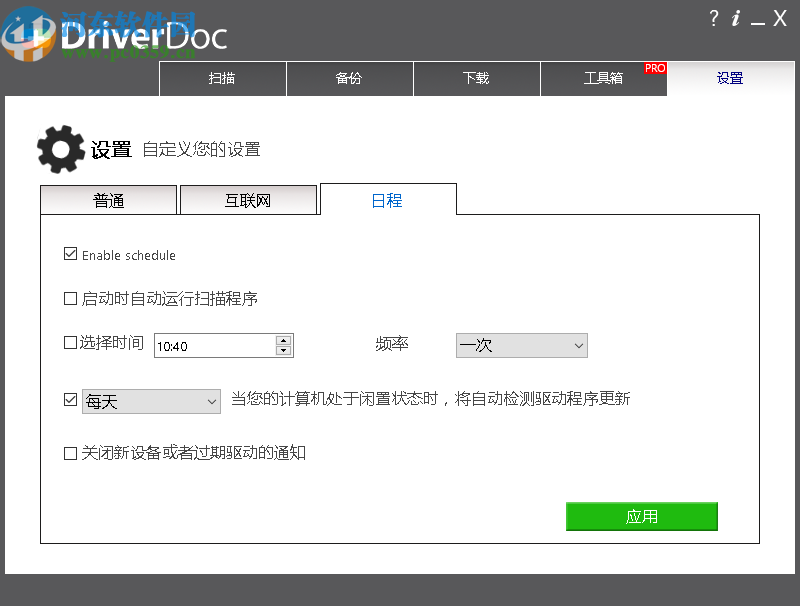800x606 pixels.
Task: Click the PRO badge on the 工具箱 tab
Action: 654,68
